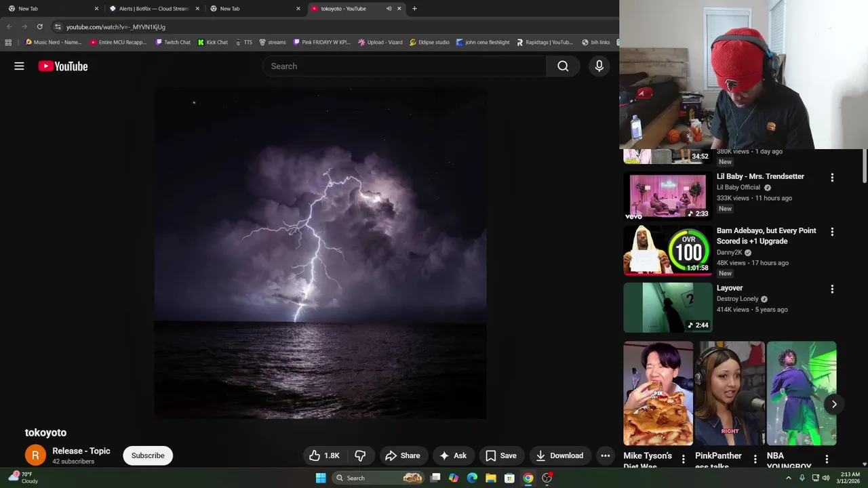Download the tokoyoto video
The image size is (868, 488).
(x=559, y=455)
